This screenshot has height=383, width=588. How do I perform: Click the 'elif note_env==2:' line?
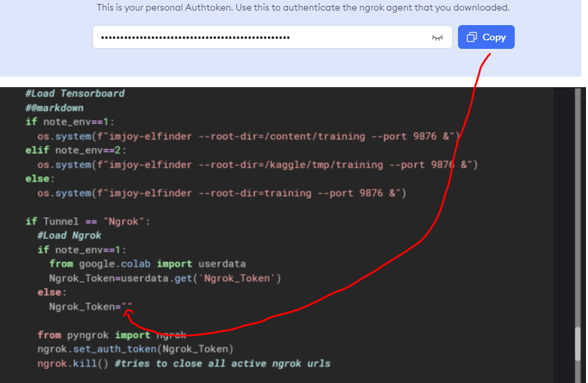coord(76,150)
